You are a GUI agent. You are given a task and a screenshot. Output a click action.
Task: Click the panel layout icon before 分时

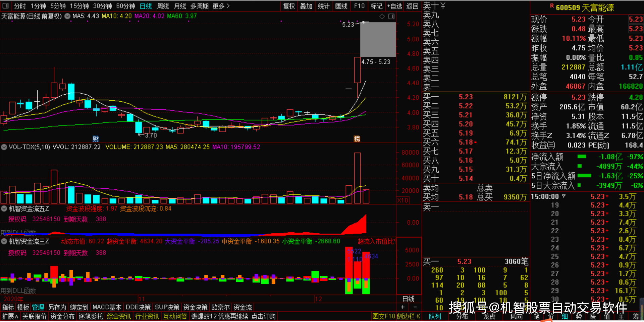tap(5, 6)
